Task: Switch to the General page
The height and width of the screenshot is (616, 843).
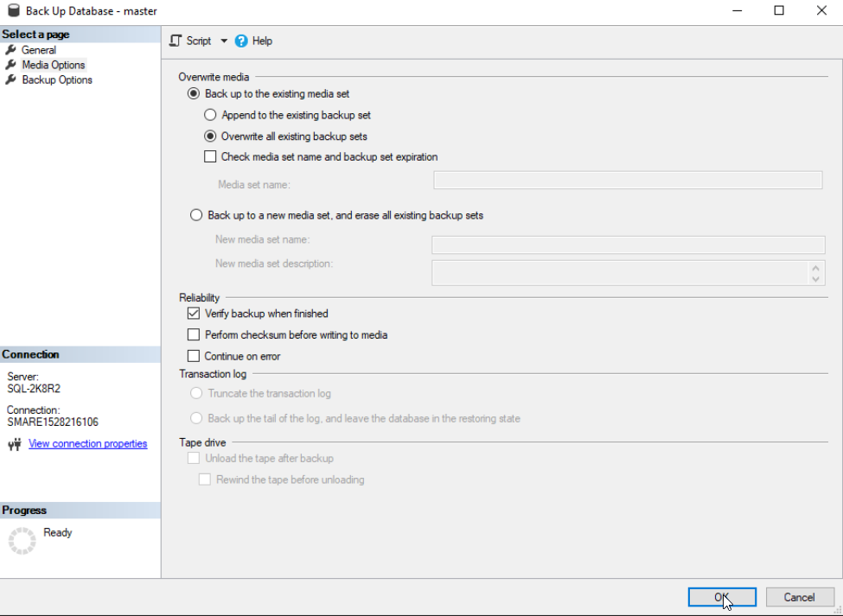Action: tap(38, 49)
